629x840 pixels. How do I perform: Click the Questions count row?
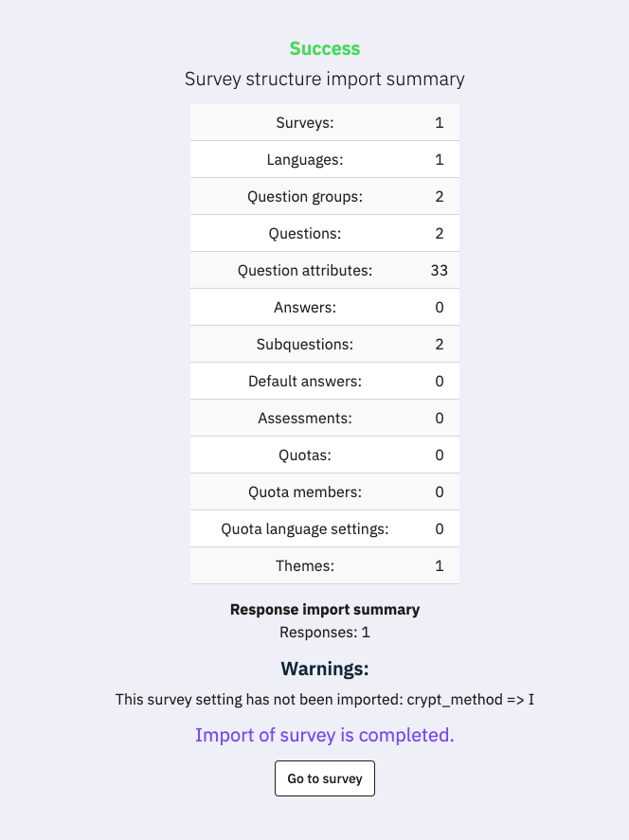pyautogui.click(x=325, y=234)
